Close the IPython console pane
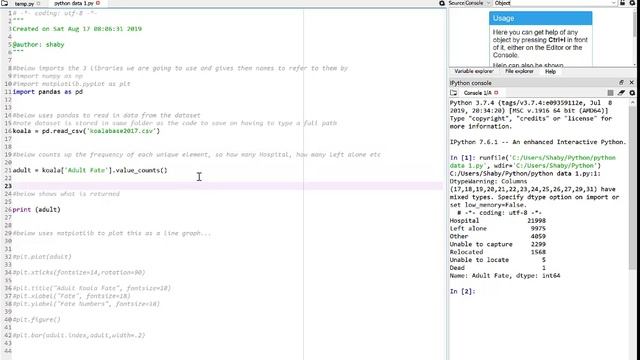This screenshot has width=640, height=360. 631,82
